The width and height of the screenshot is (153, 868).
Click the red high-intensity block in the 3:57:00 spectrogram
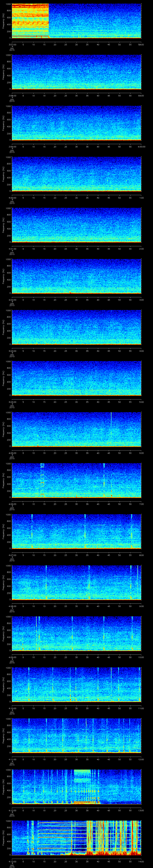coord(30,17)
